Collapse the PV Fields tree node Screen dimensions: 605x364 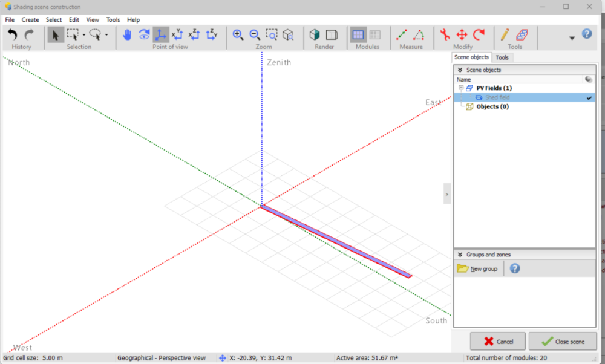pos(460,88)
